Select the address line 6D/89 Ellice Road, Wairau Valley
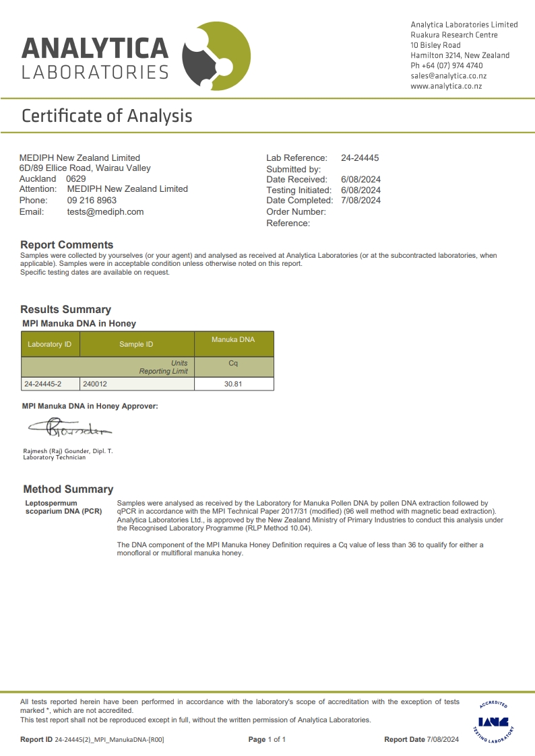This screenshot has height=756, width=535. coord(85,168)
